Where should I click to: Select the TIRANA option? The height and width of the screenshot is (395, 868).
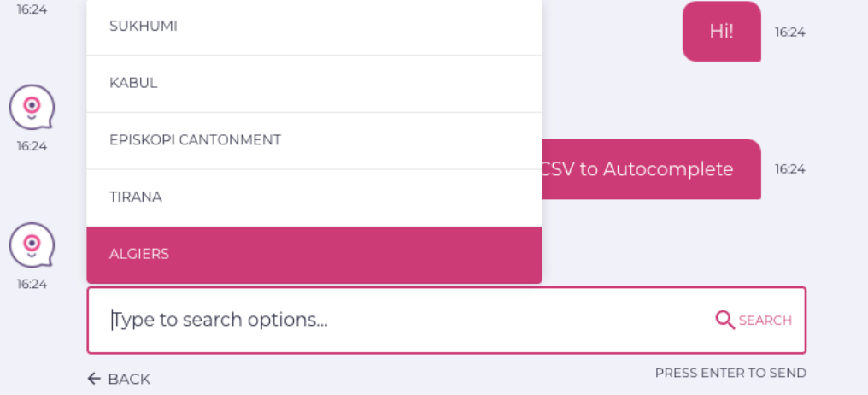pyautogui.click(x=314, y=197)
